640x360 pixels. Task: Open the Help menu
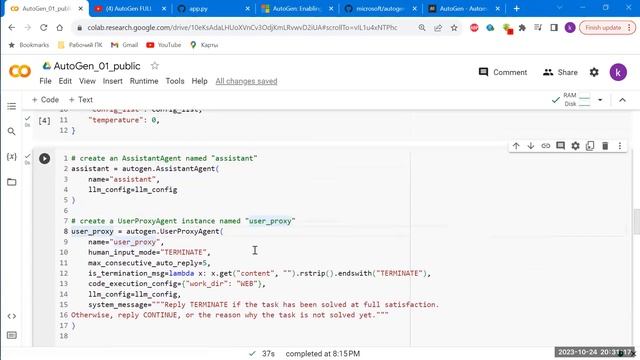[x=200, y=81]
